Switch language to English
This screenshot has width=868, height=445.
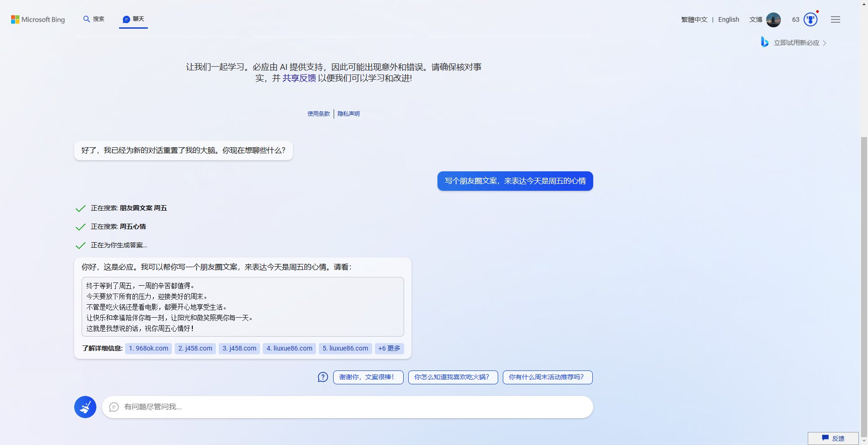click(729, 19)
